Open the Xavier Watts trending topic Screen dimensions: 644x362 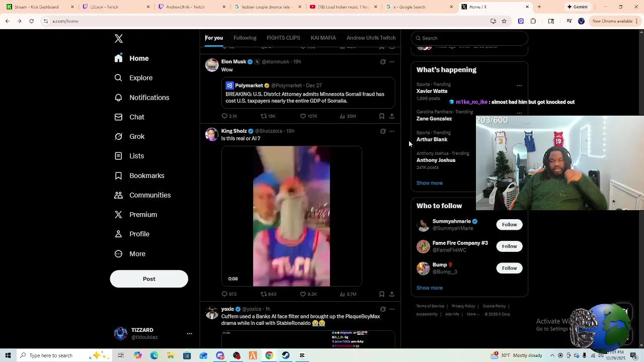point(432,91)
